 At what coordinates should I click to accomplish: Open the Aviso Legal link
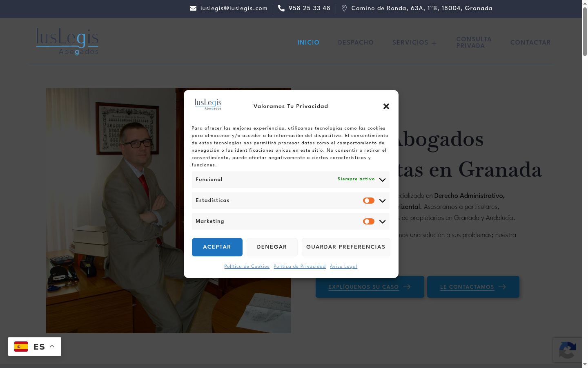(x=343, y=267)
